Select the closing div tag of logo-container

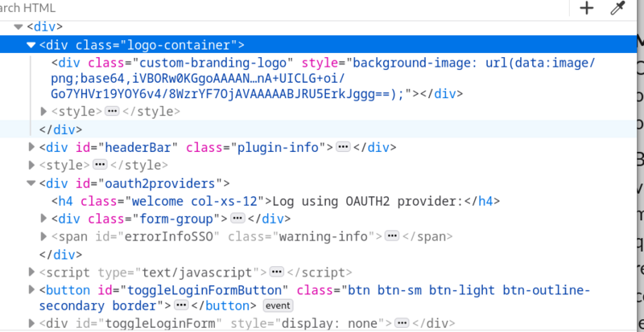(x=61, y=129)
